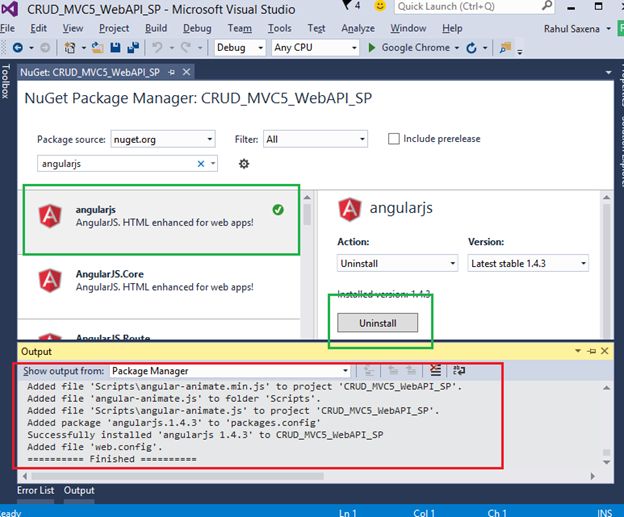
Task: Open the Debug menu
Action: [197, 28]
